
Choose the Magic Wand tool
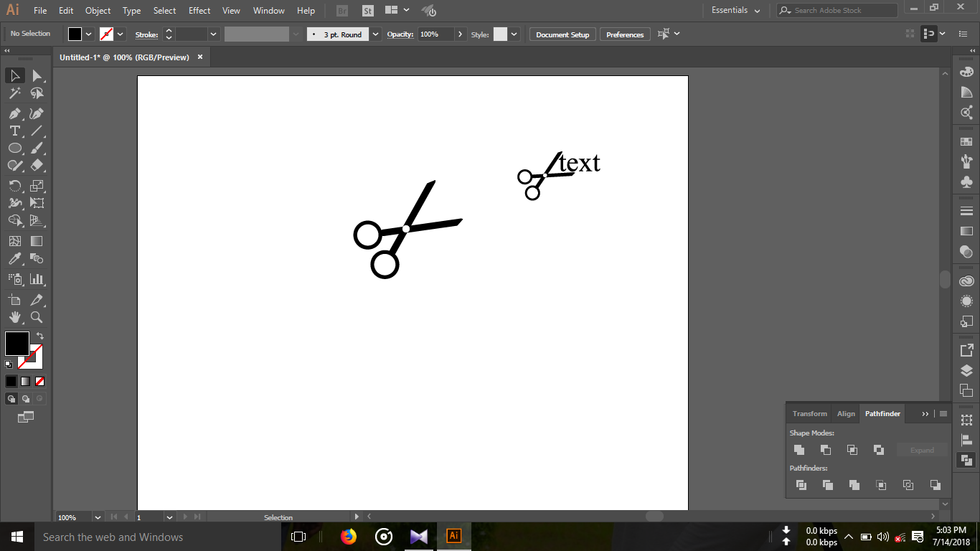(14, 93)
